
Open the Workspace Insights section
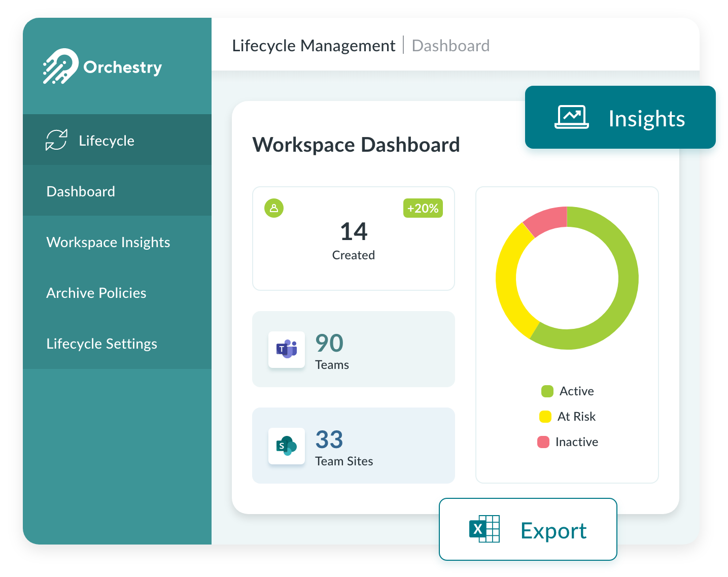click(x=108, y=242)
